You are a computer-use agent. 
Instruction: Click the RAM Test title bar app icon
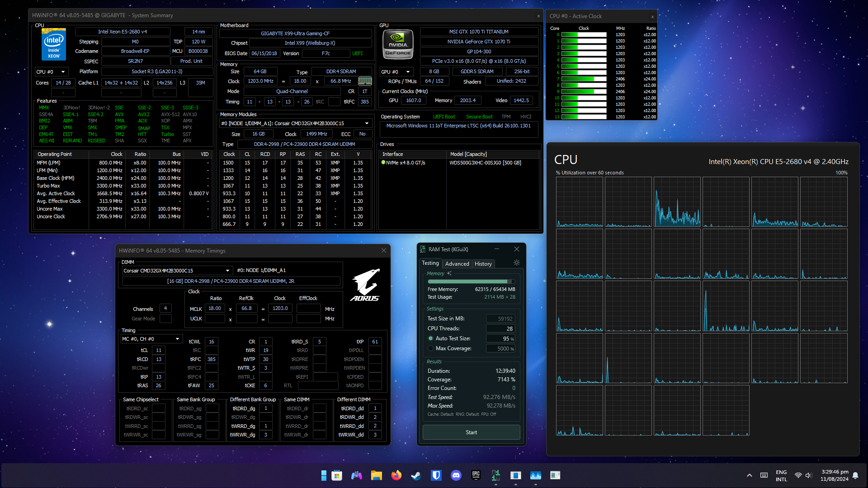[423, 249]
